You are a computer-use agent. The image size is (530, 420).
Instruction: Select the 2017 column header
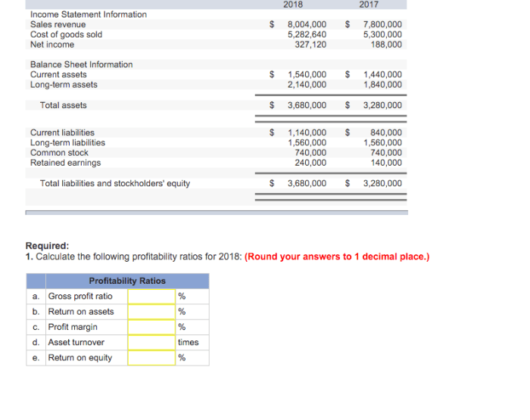[369, 5]
